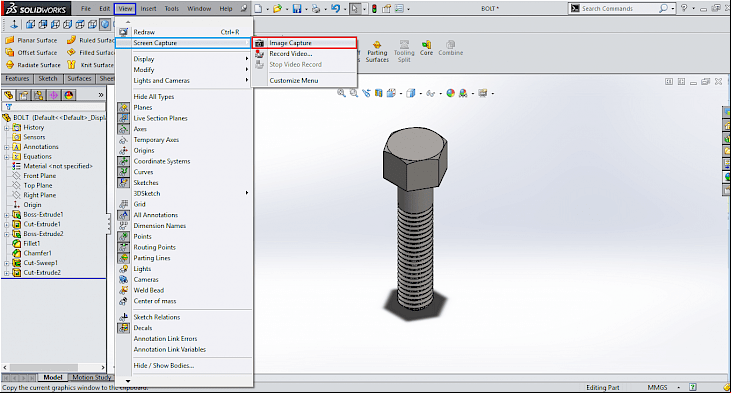Toggle visibility of Decals
The image size is (731, 393).
(x=123, y=328)
